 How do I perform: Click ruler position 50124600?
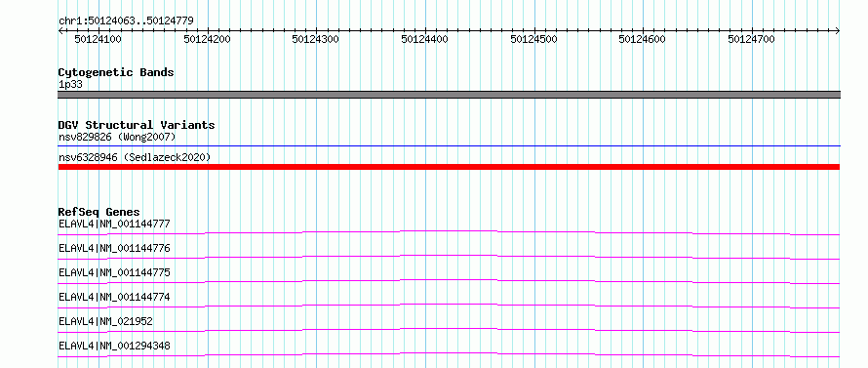click(x=642, y=39)
